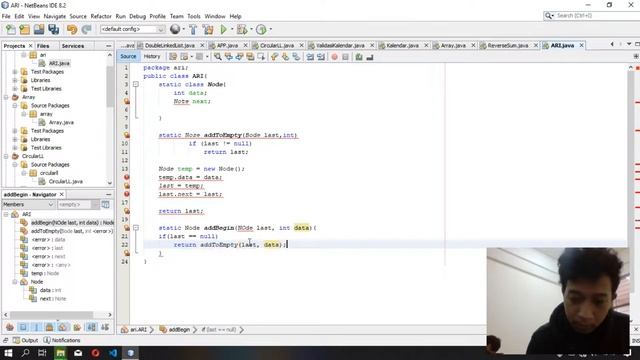This screenshot has height=360, width=640.
Task: Click the Comment icon in the editor toolbar
Action: coord(359,57)
